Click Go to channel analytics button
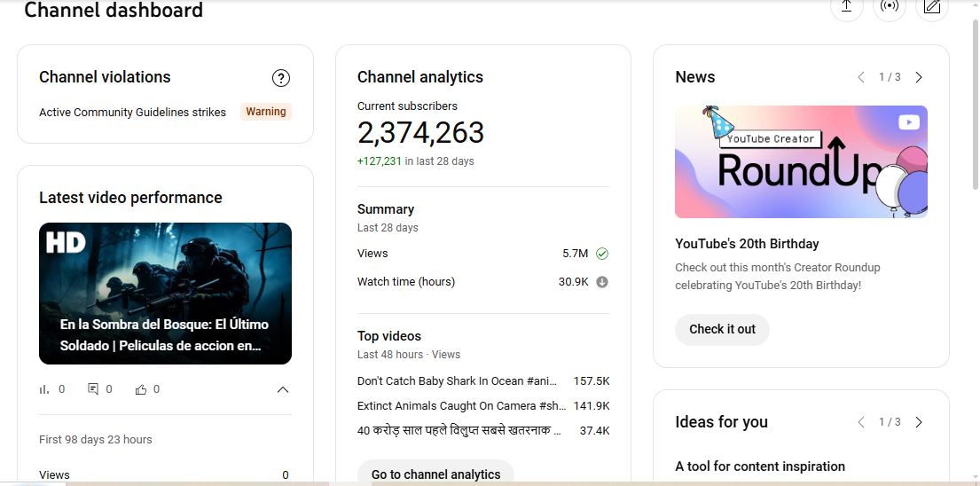Image resolution: width=980 pixels, height=486 pixels. coord(435,474)
